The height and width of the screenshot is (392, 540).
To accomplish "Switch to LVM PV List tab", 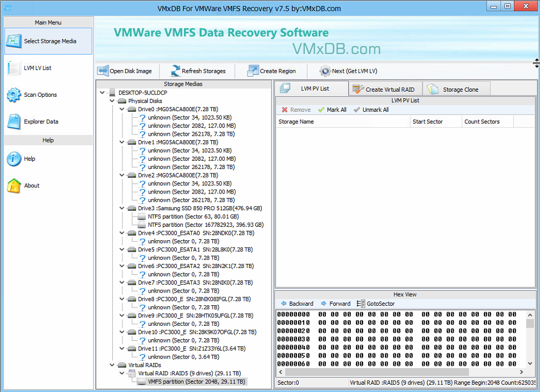I will pos(311,88).
